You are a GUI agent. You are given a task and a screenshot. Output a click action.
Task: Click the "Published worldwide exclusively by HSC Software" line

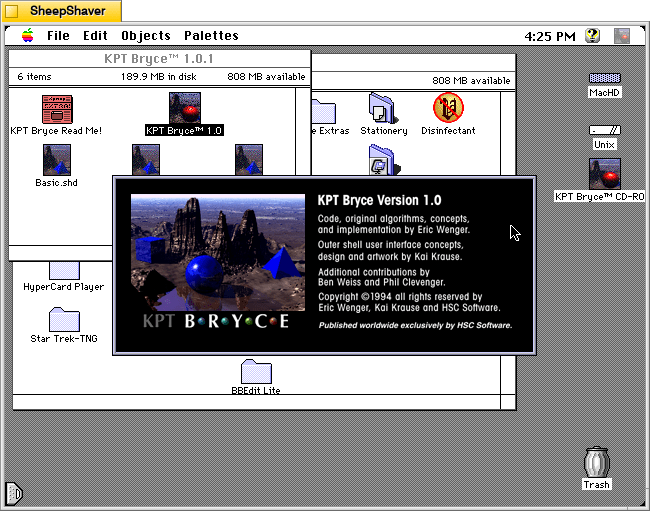tap(415, 325)
